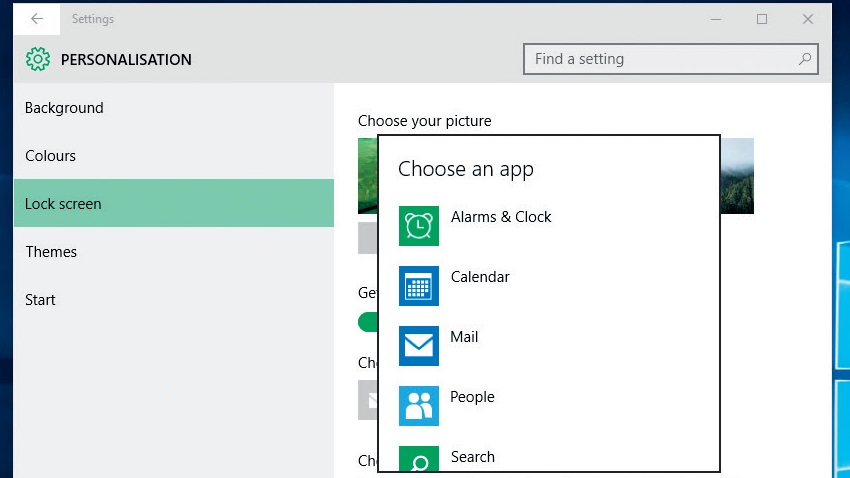Screen dimensions: 850x478
Task: Open the Background settings page
Action: click(x=173, y=108)
